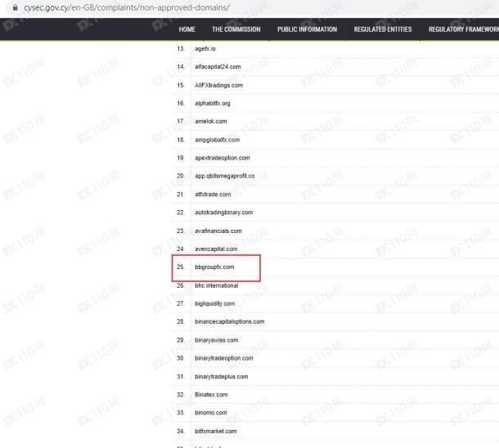
Task: Select the bhc.international entry
Action: pyautogui.click(x=217, y=285)
